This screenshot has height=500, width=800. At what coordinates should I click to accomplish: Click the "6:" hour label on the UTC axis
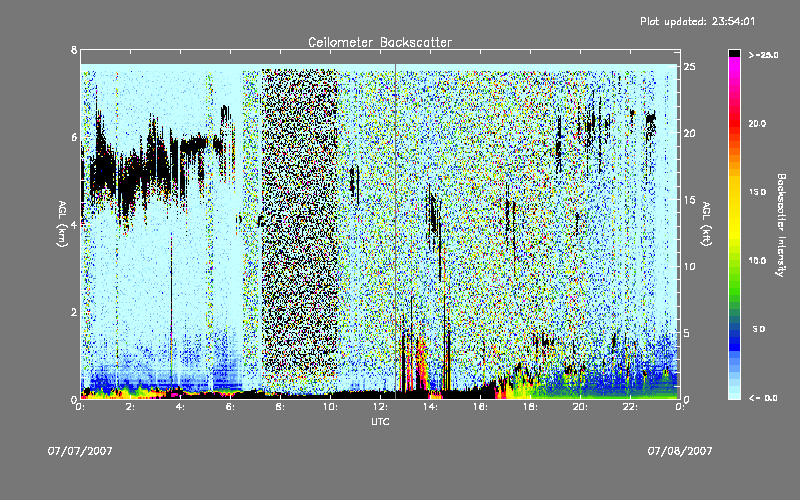click(230, 407)
